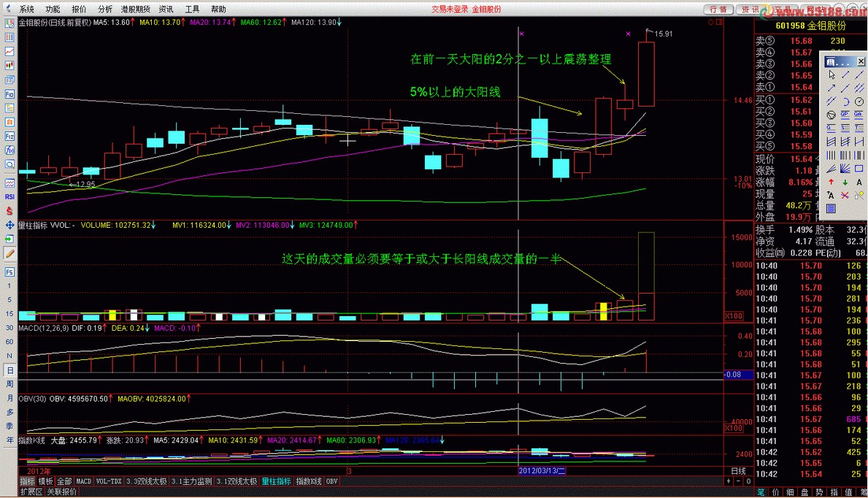
Task: Open the 功能 menu
Action: (x=53, y=9)
